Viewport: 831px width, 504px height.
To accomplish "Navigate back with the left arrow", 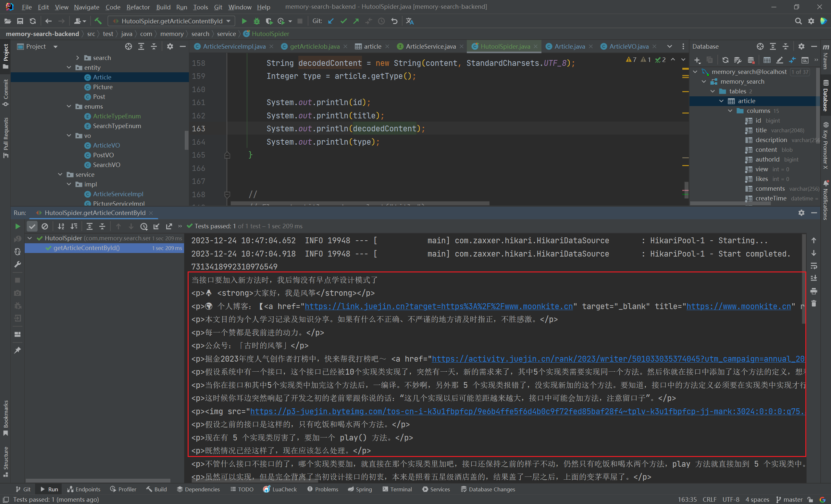I will point(49,21).
